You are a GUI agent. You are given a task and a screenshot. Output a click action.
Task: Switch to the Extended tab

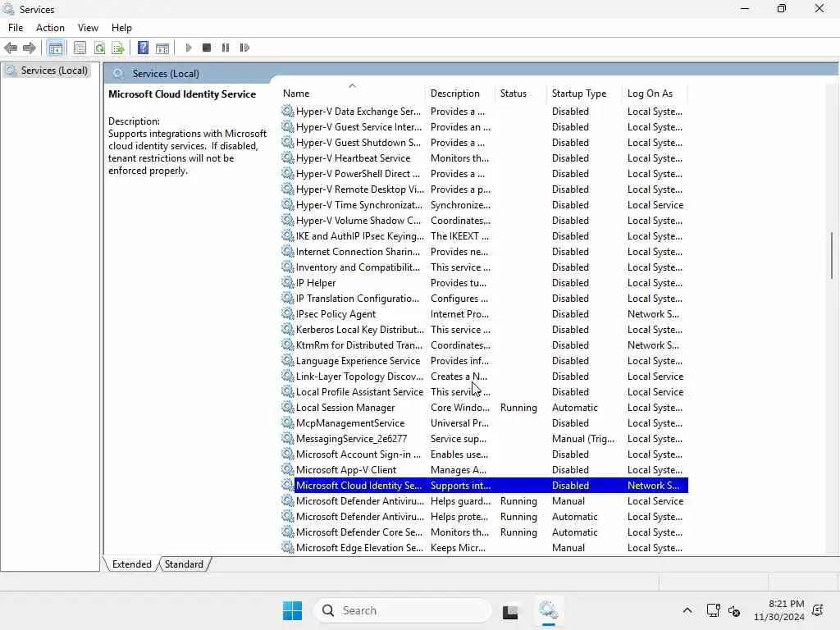(x=132, y=564)
